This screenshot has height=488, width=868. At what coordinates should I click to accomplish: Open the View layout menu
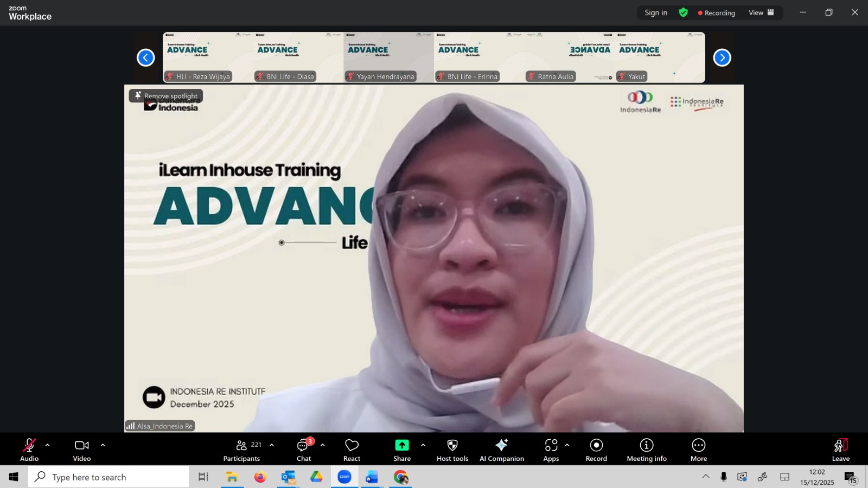click(x=761, y=12)
